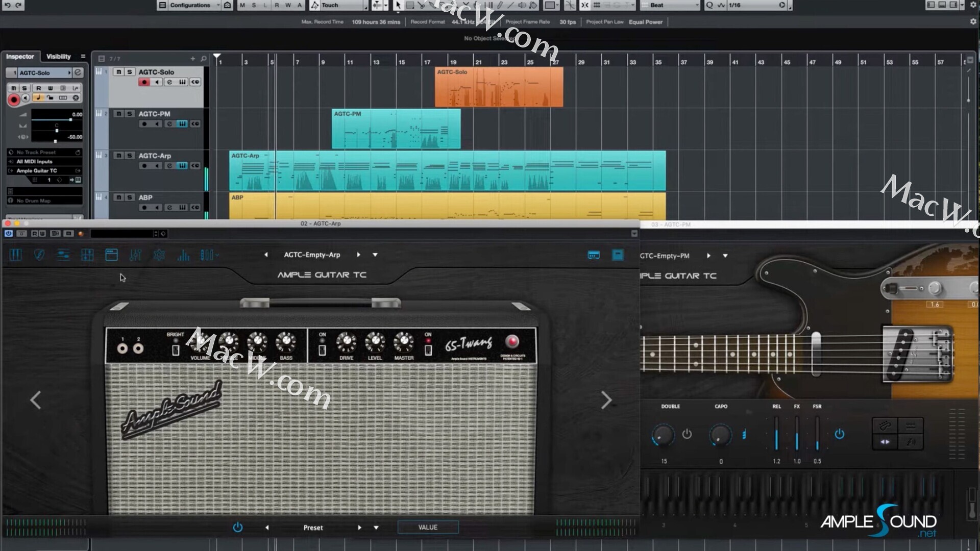Image resolution: width=980 pixels, height=551 pixels.
Task: Adjust the Inspector volume fader at 0.00
Action: coord(70,119)
